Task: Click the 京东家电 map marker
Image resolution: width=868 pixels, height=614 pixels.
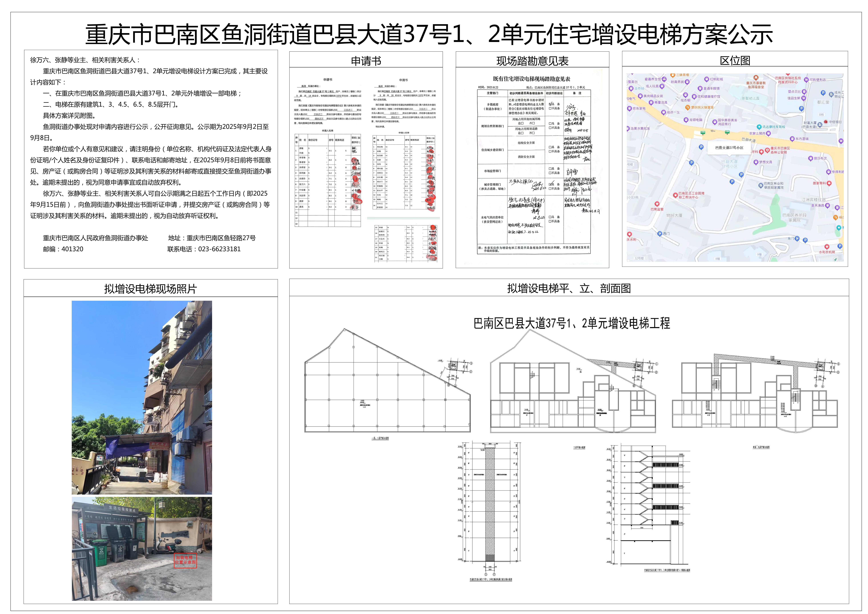Action: click(x=629, y=109)
